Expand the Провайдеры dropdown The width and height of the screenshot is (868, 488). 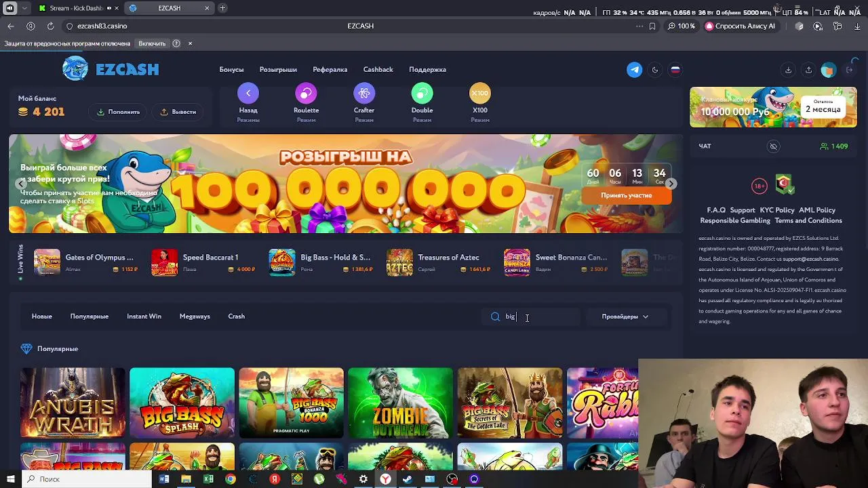(625, 317)
